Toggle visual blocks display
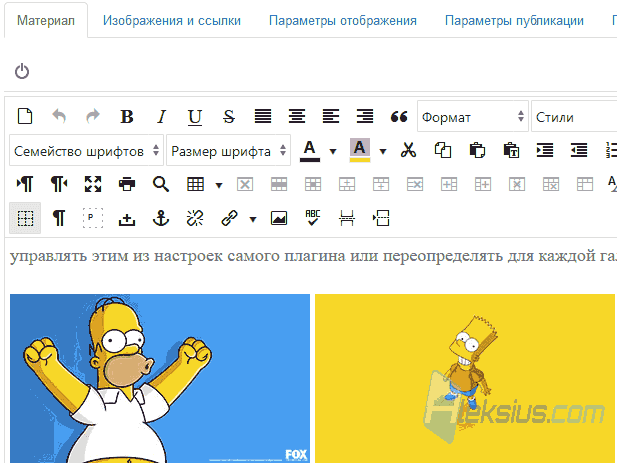Image resolution: width=617 pixels, height=469 pixels. 93,218
